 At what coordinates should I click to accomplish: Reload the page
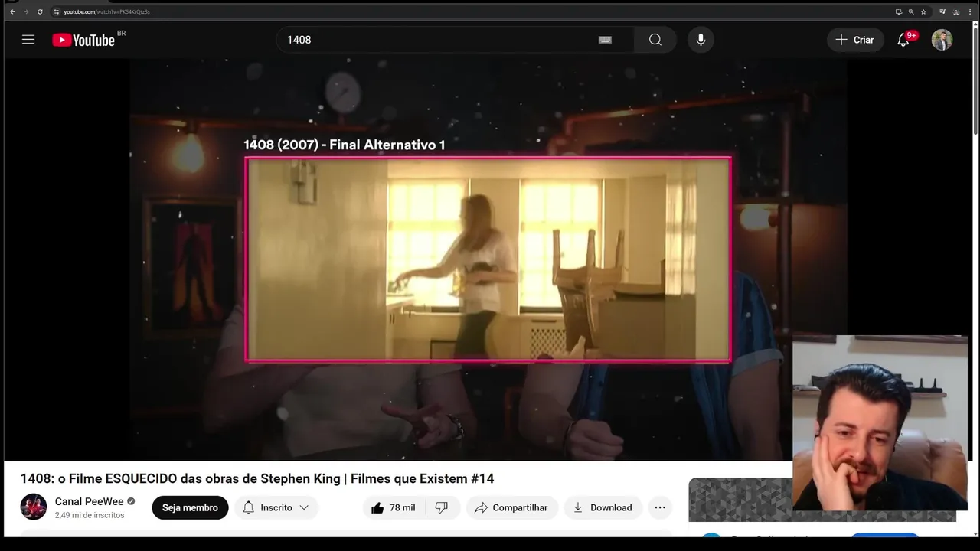pos(40,11)
